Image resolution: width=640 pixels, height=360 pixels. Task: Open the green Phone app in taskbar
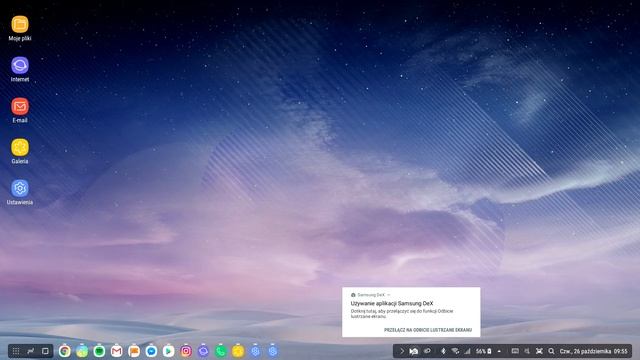[x=221, y=351]
